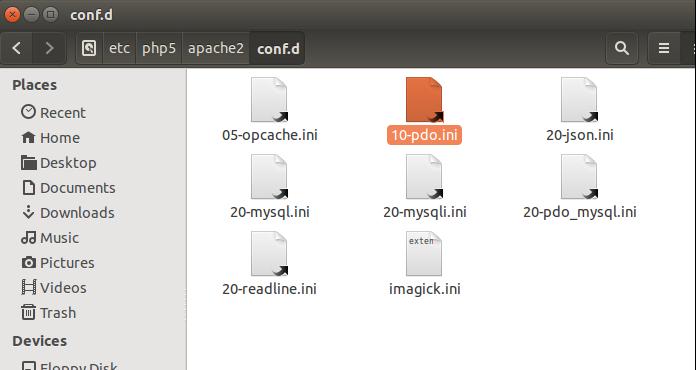
Task: Click the 20-pdo_mysql.ini file name
Action: [580, 212]
